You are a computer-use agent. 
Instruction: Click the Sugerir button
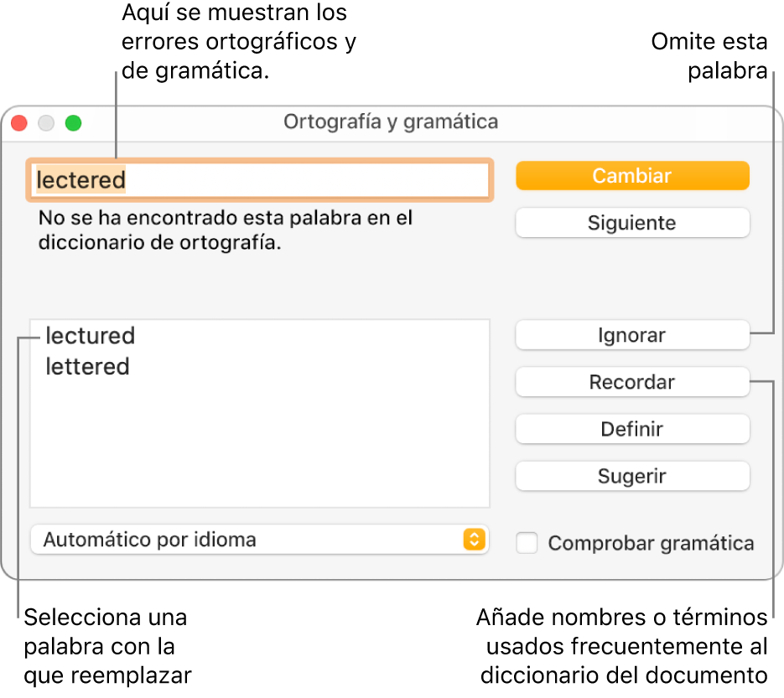(x=632, y=476)
